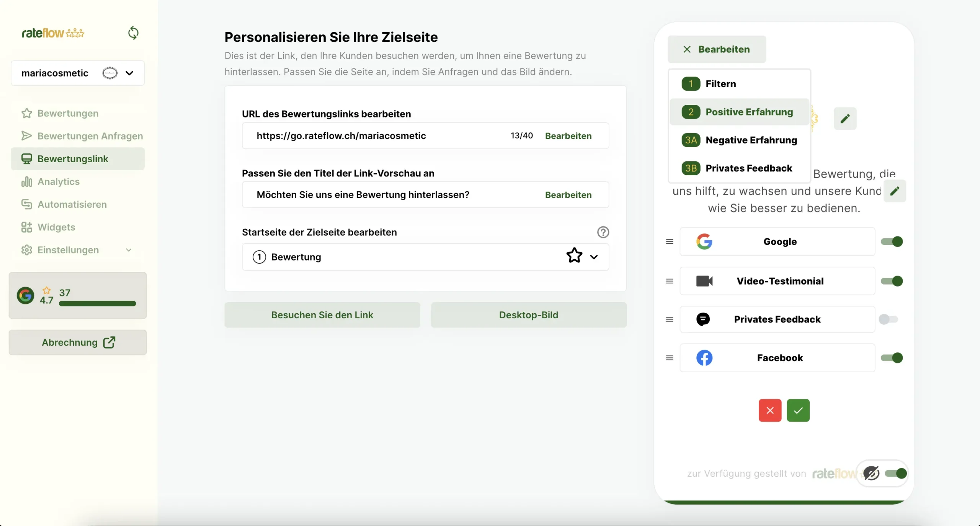Click Besuchen Sie den Link button
The width and height of the screenshot is (980, 526).
click(x=322, y=315)
